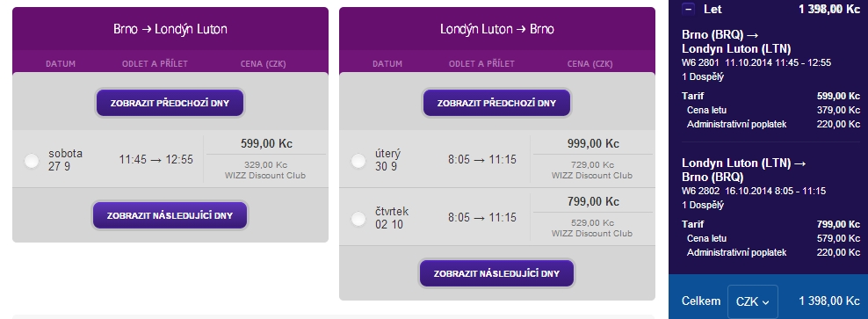868x319 pixels.
Task: Show following days for Brno to Luton
Action: tap(170, 215)
